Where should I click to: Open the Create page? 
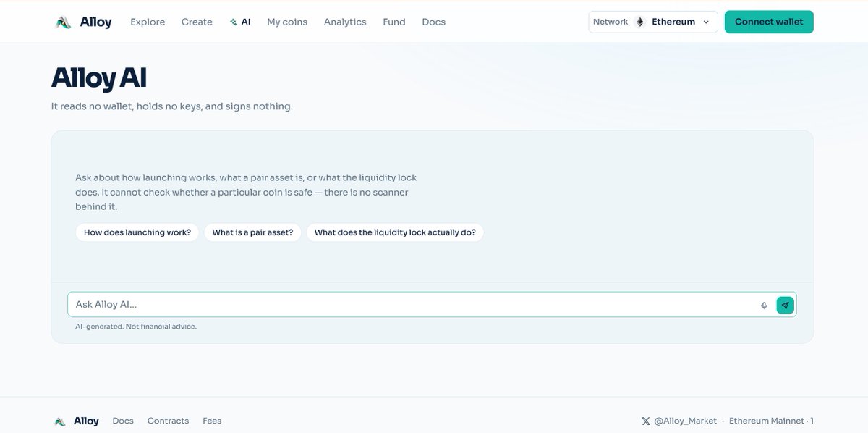[197, 22]
